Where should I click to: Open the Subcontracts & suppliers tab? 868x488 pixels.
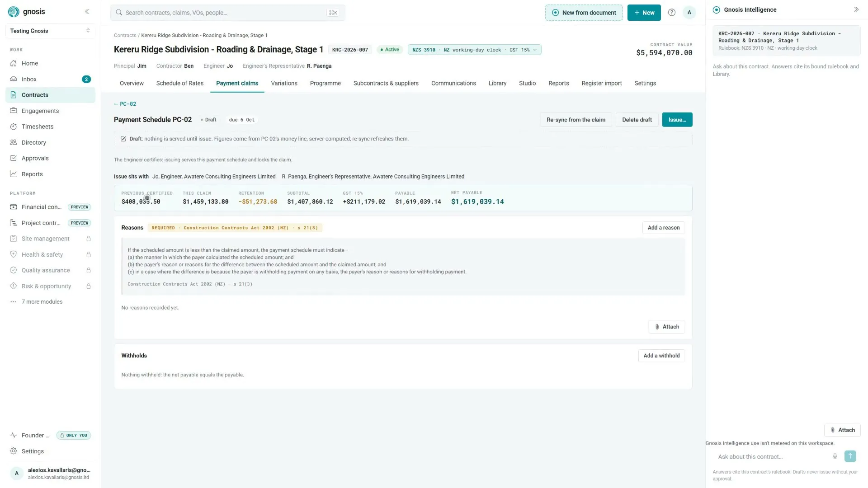pyautogui.click(x=386, y=83)
